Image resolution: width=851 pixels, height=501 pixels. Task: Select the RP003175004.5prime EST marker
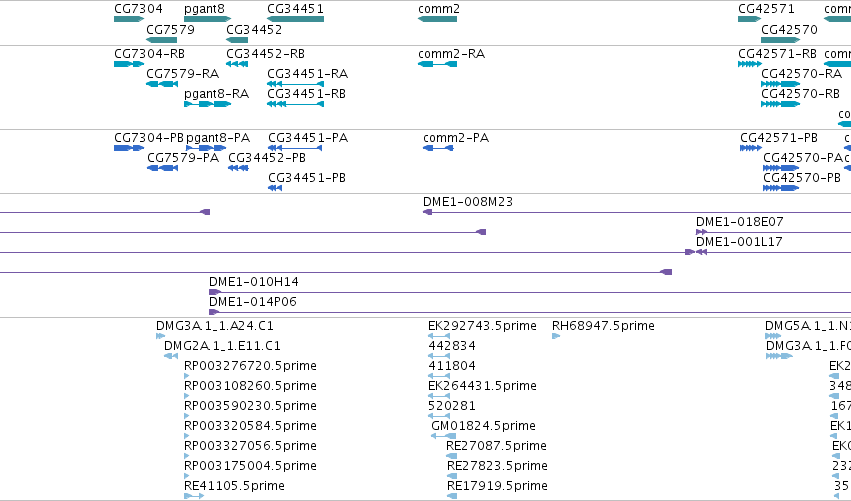click(187, 477)
